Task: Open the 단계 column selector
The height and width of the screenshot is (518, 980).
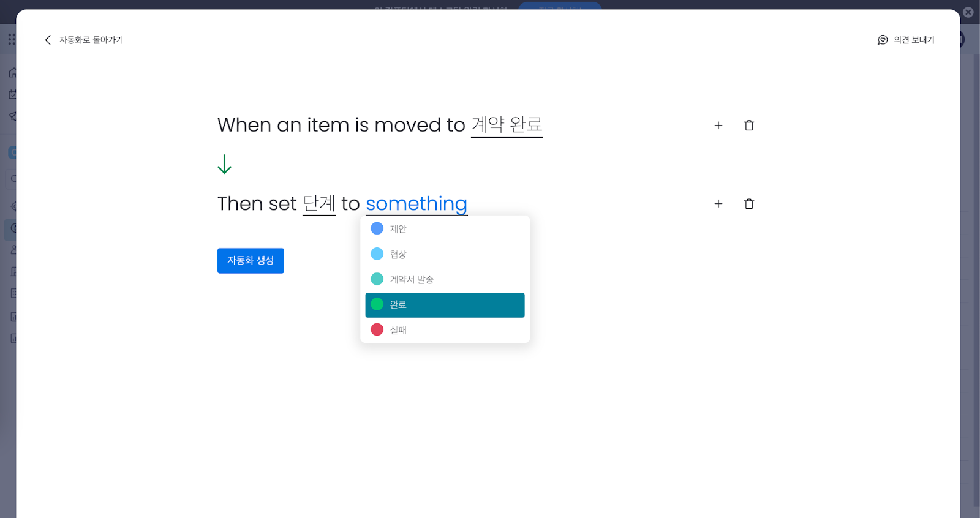Action: pyautogui.click(x=319, y=203)
